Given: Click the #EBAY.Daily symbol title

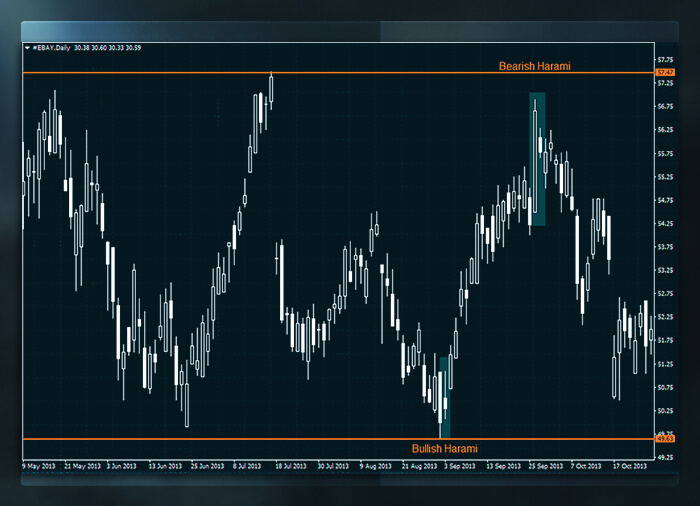Looking at the screenshot, I should tap(49, 47).
